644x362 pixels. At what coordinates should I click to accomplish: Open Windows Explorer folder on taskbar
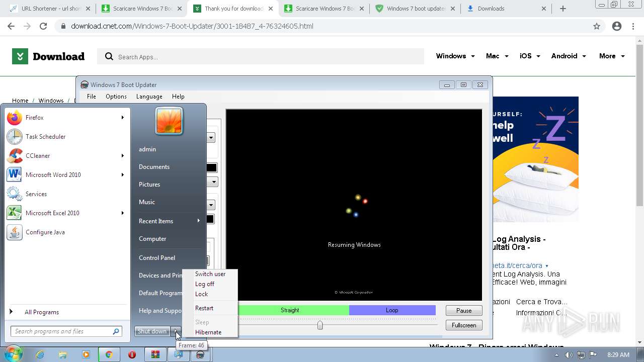point(63,354)
